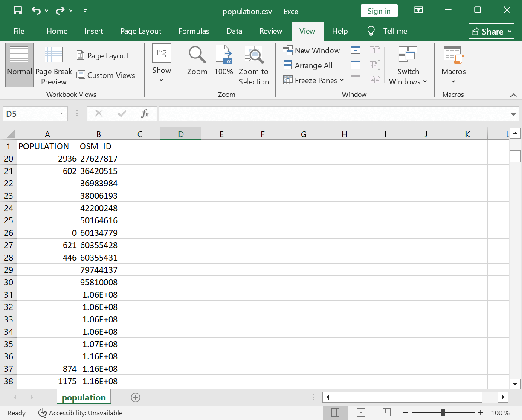The height and width of the screenshot is (420, 522).
Task: Click the Save icon in title bar
Action: click(17, 11)
